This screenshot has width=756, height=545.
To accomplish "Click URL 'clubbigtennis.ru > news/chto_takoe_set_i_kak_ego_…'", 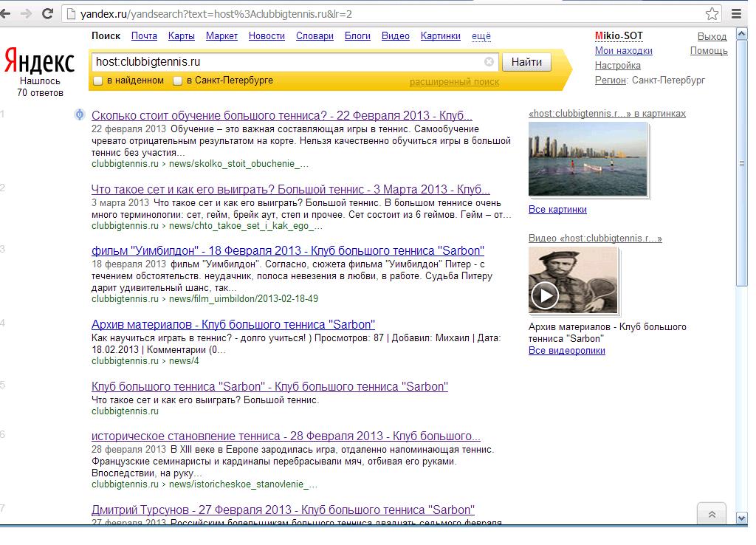I will [207, 226].
